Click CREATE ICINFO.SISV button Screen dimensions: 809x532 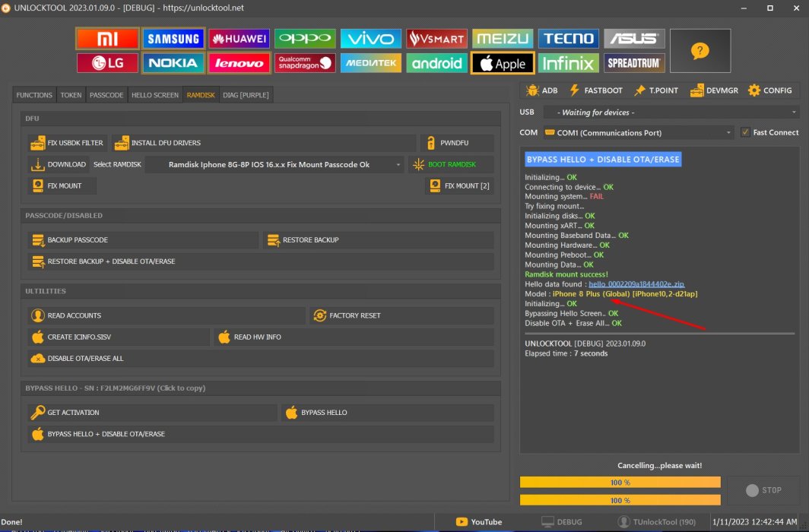click(119, 337)
